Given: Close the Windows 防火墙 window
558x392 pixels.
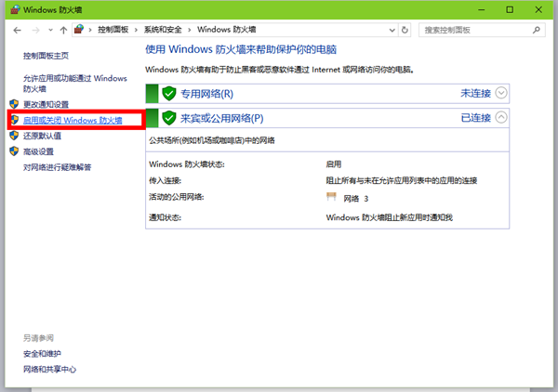Looking at the screenshot, I should [538, 9].
